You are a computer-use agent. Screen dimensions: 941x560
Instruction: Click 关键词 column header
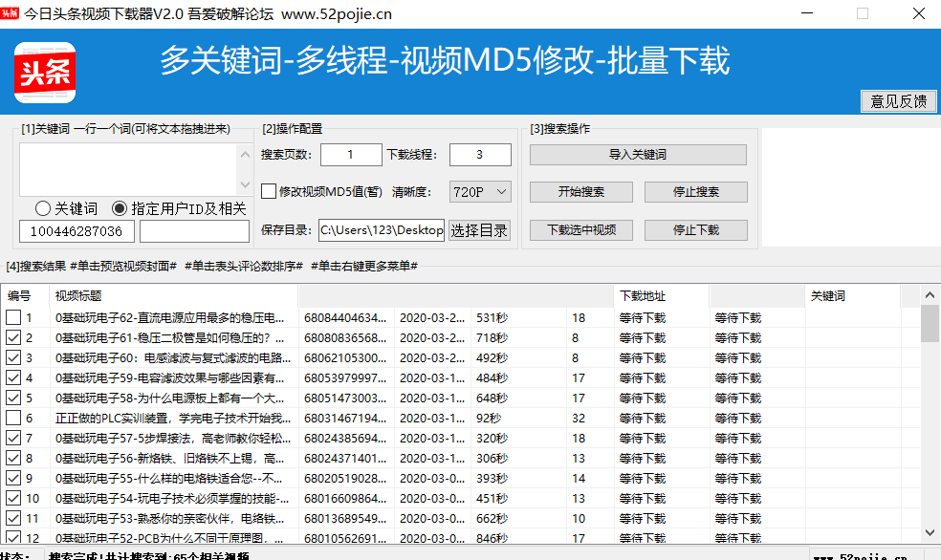pyautogui.click(x=852, y=295)
